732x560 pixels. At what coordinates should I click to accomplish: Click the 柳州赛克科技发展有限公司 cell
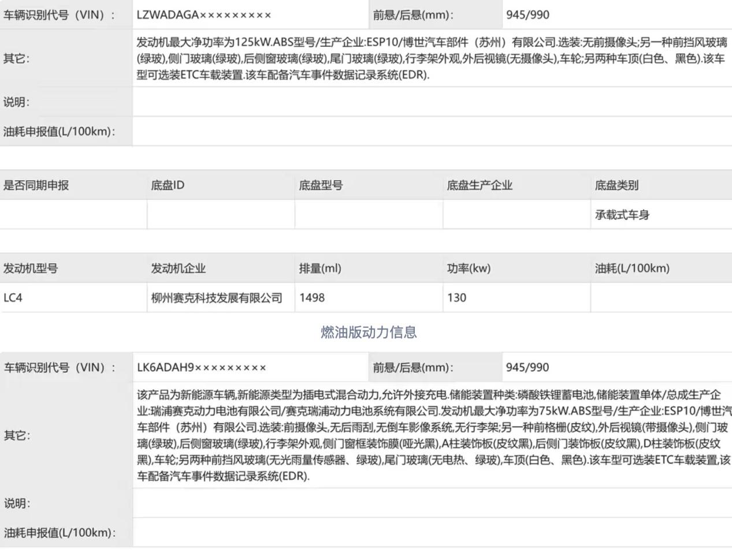point(217,298)
